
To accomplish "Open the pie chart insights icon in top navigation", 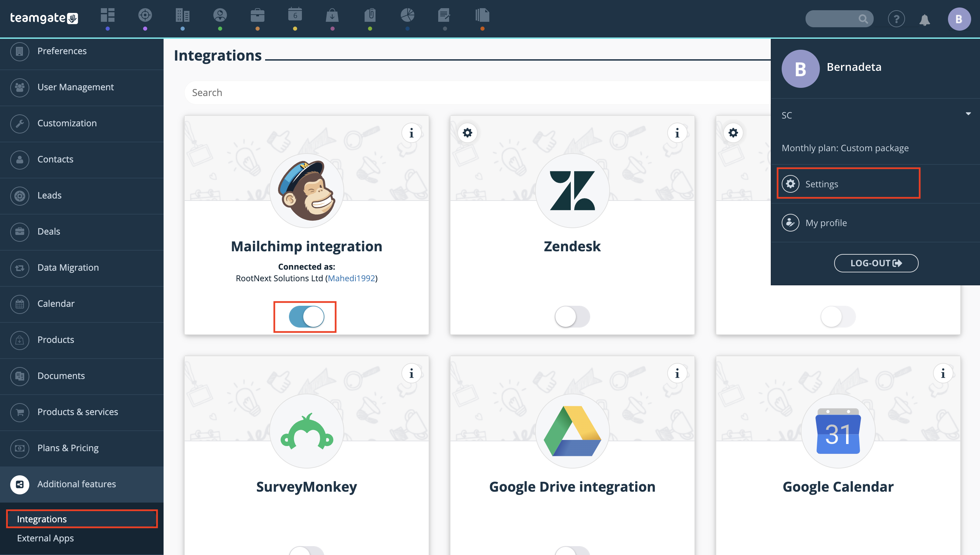I will pyautogui.click(x=408, y=15).
